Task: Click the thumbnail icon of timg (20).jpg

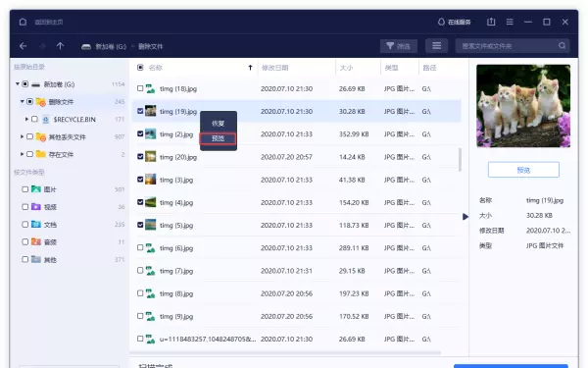Action: tap(150, 157)
